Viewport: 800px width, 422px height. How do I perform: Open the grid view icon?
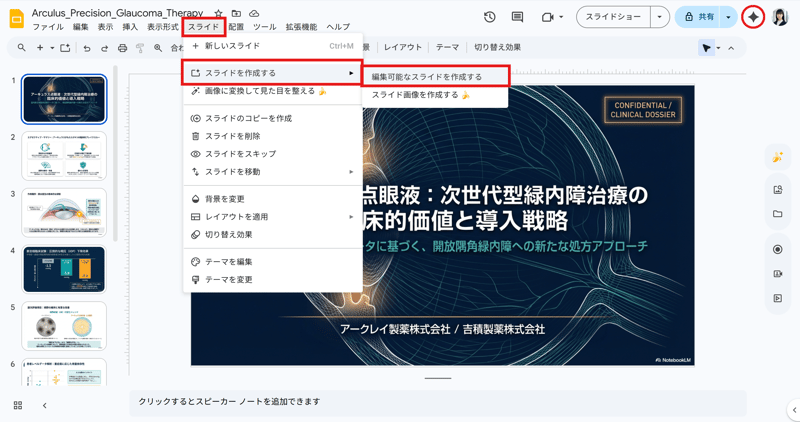pos(18,405)
